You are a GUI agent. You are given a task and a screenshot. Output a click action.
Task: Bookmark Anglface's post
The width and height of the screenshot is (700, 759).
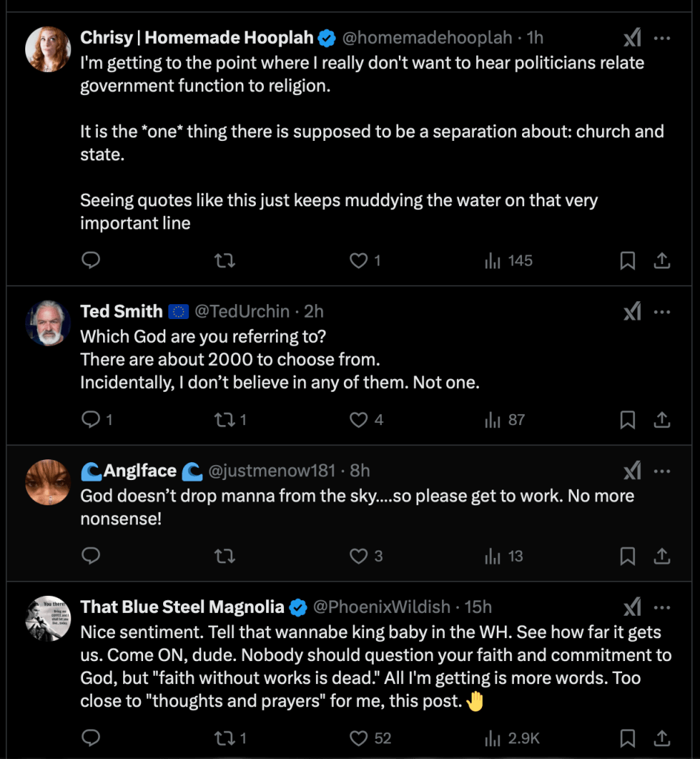(x=627, y=556)
